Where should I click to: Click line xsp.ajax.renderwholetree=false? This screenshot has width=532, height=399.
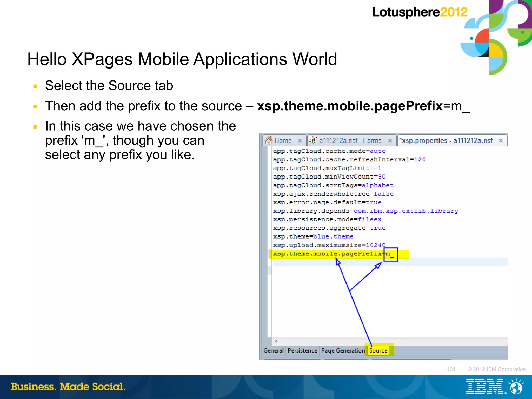click(x=333, y=194)
